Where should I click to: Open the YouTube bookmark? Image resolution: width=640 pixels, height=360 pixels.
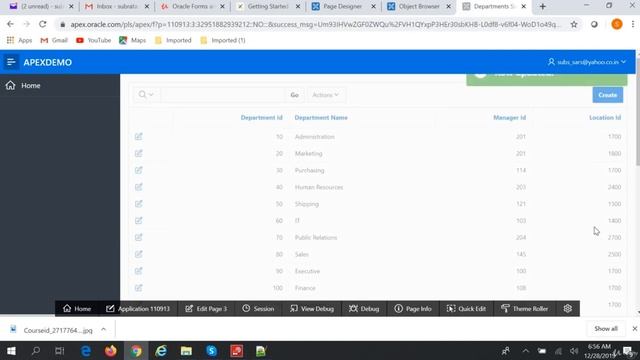[x=93, y=40]
